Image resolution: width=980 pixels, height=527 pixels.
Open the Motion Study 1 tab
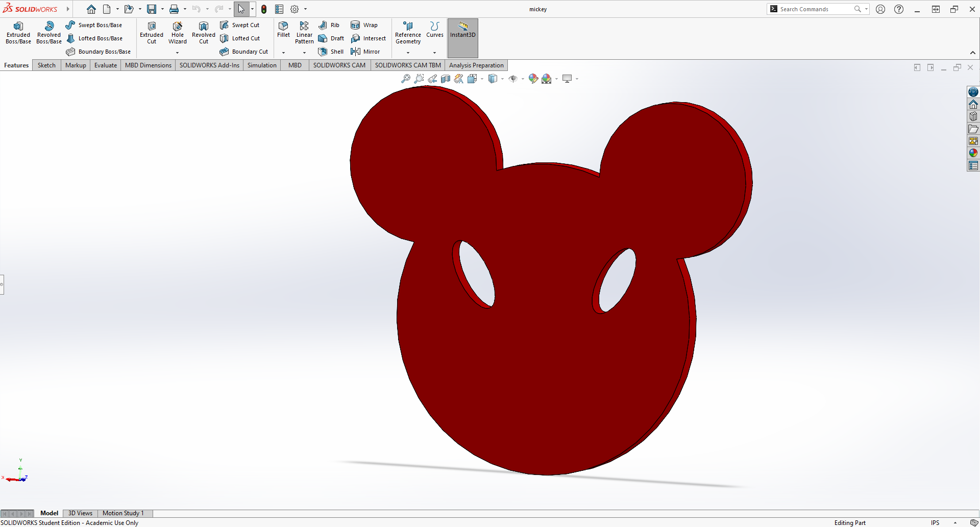123,513
